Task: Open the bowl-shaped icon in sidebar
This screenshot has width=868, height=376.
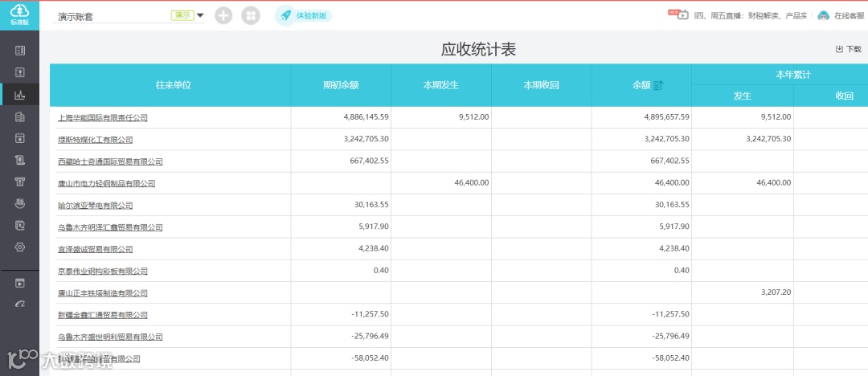Action: pos(20,204)
